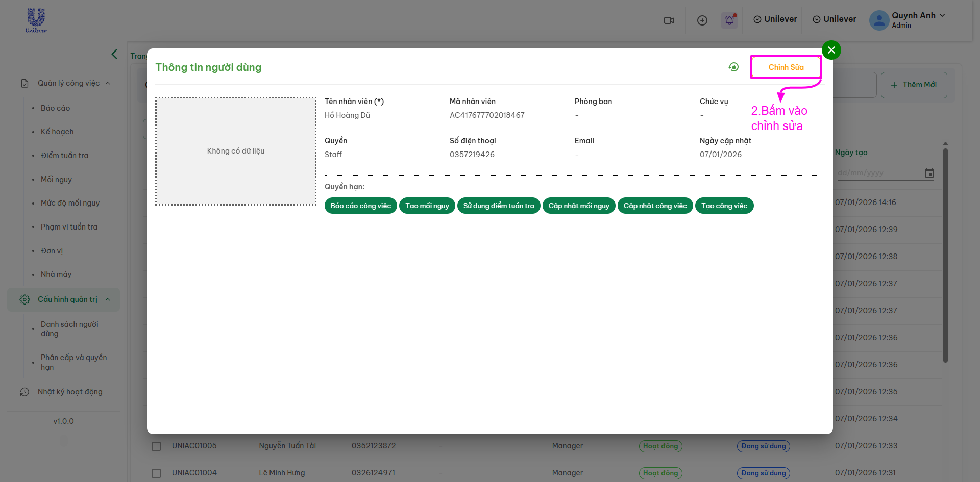Click the Unilever logo
This screenshot has width=980, height=482.
click(36, 20)
